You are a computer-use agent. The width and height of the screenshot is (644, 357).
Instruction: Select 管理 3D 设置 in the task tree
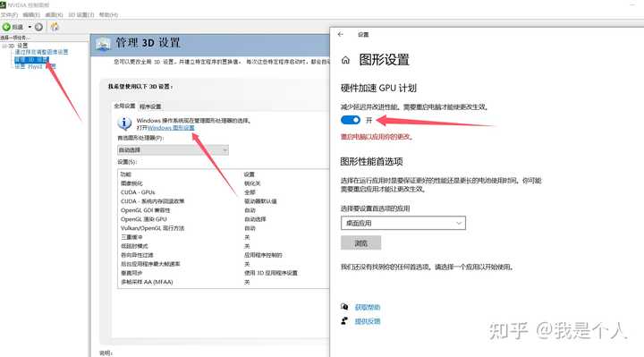coord(31,60)
